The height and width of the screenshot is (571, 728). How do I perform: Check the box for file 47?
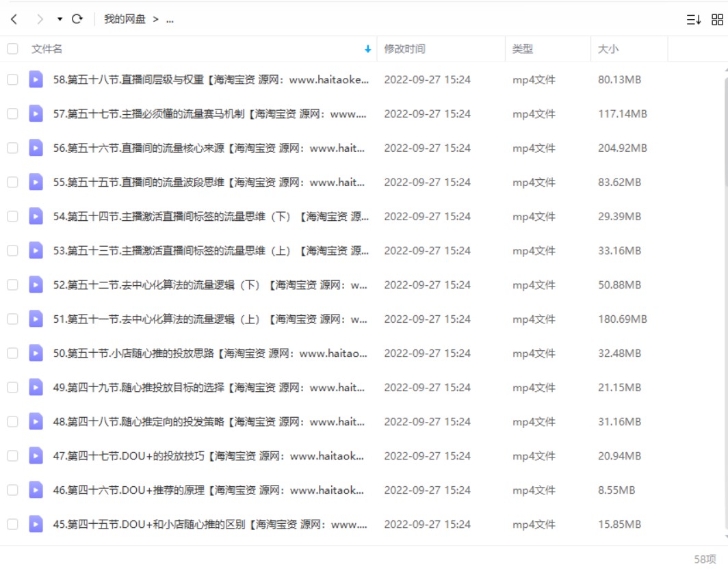[x=12, y=456]
